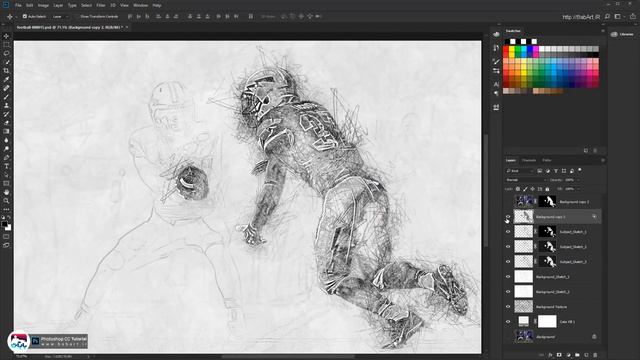
Task: Hide the uppermost Subject_Sketch layer
Action: coord(508,232)
